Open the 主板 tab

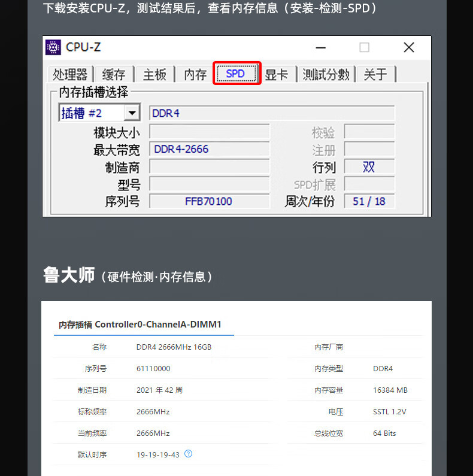click(154, 74)
